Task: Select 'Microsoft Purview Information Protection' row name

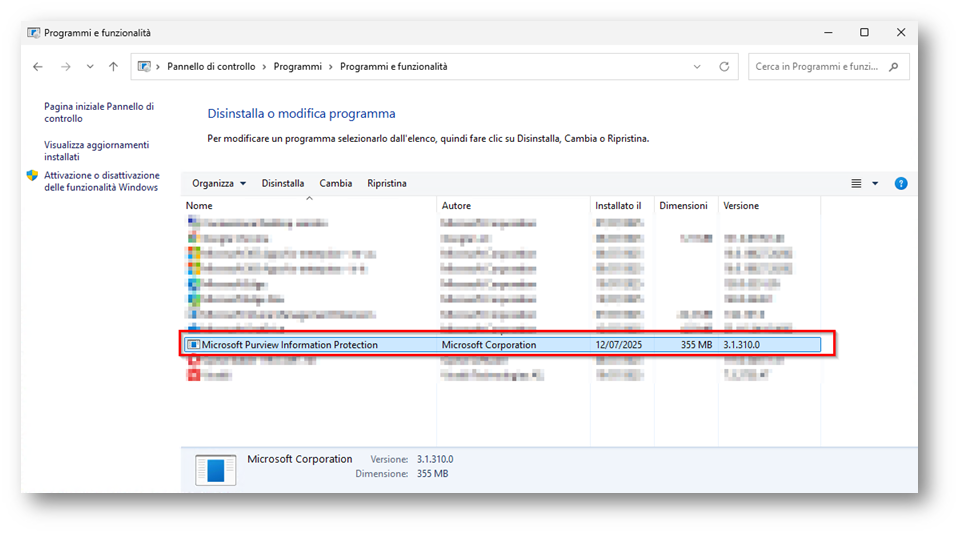Action: pos(290,345)
